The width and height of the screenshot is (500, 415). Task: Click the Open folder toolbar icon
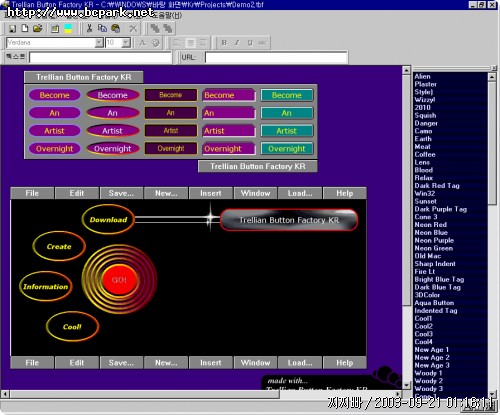tap(38, 29)
